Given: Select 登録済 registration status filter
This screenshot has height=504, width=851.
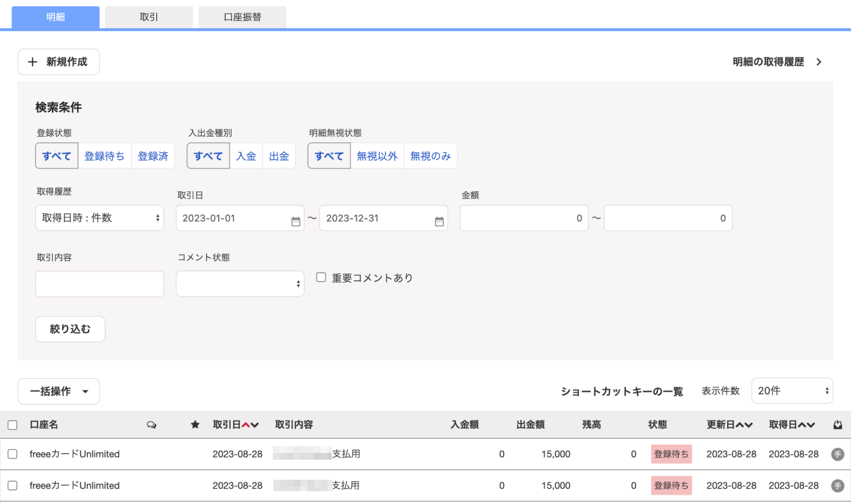Looking at the screenshot, I should [153, 156].
